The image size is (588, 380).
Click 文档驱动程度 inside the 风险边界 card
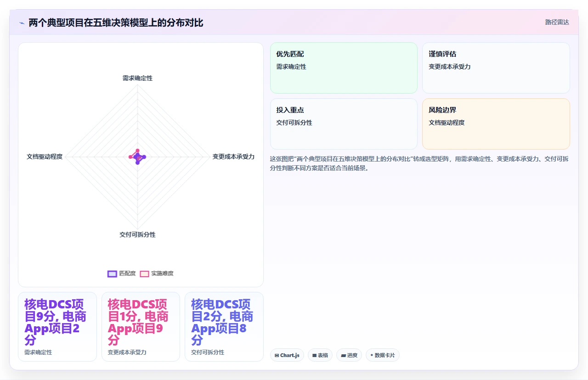(447, 123)
